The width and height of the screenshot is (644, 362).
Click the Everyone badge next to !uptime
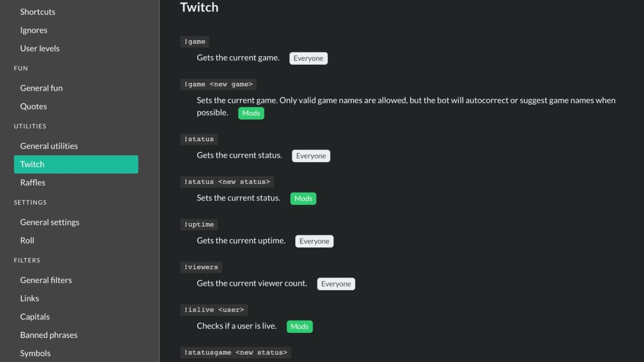click(314, 241)
